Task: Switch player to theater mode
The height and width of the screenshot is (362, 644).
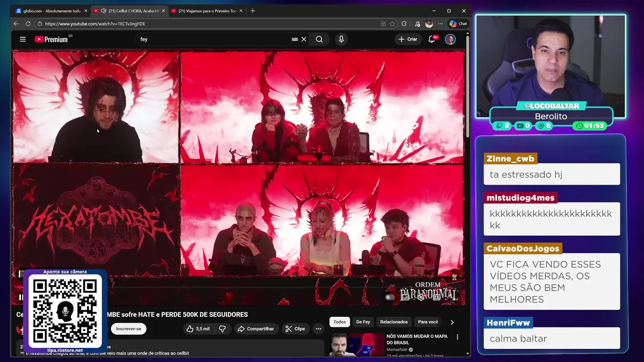Action: (437, 297)
